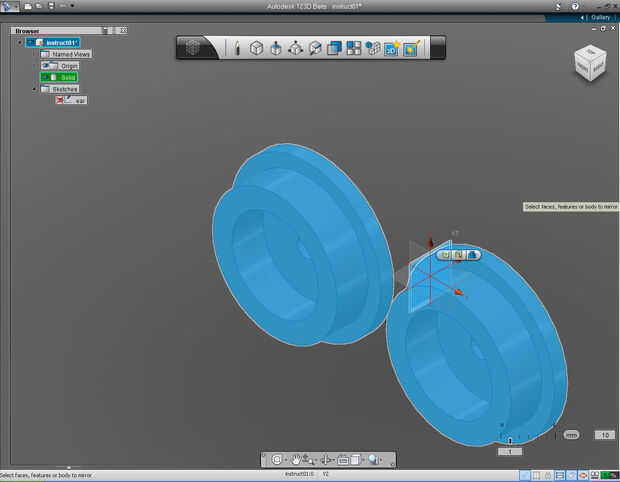This screenshot has width=620, height=482.
Task: Open the Move/Transform tool
Action: point(295,48)
